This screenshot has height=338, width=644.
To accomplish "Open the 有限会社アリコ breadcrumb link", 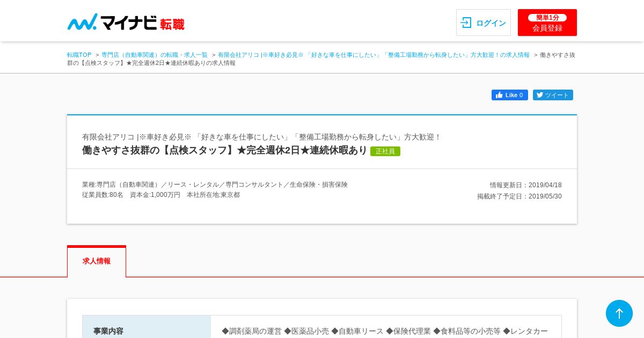I will (x=374, y=55).
